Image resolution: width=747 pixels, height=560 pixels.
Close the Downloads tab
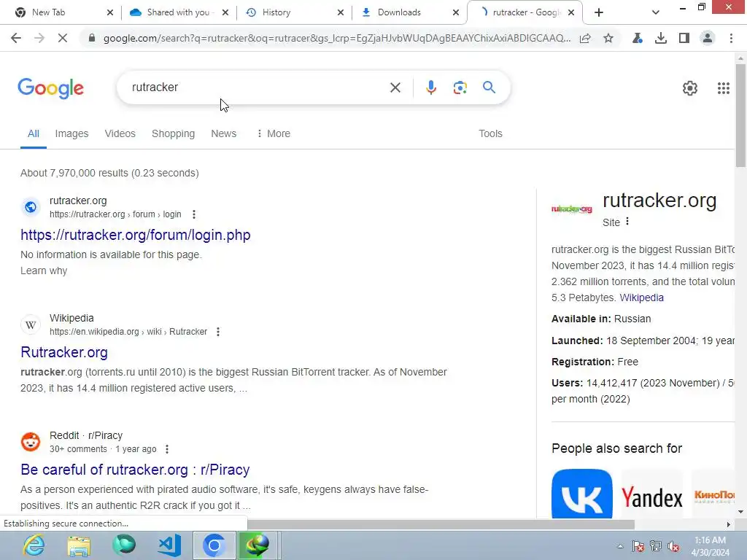pos(455,12)
